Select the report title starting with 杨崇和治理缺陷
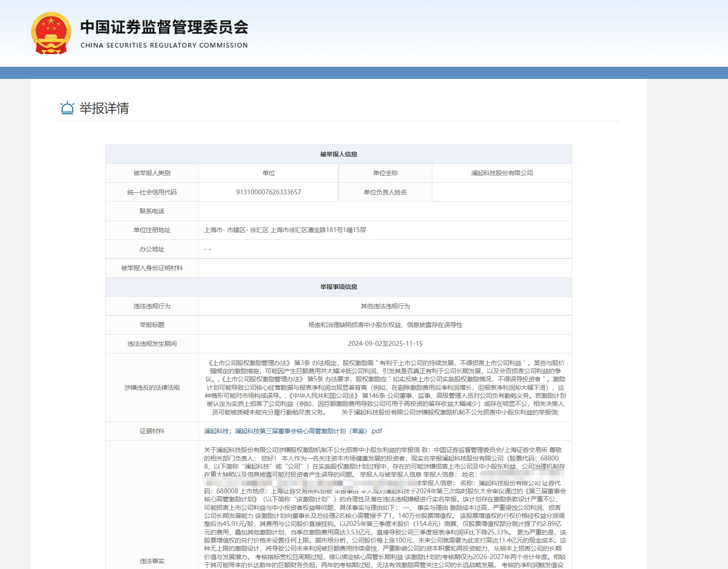Image resolution: width=728 pixels, height=569 pixels. 385,325
